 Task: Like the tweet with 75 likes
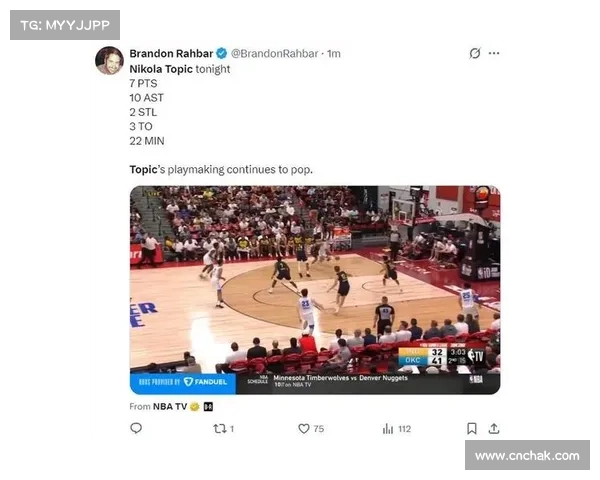tap(311, 429)
